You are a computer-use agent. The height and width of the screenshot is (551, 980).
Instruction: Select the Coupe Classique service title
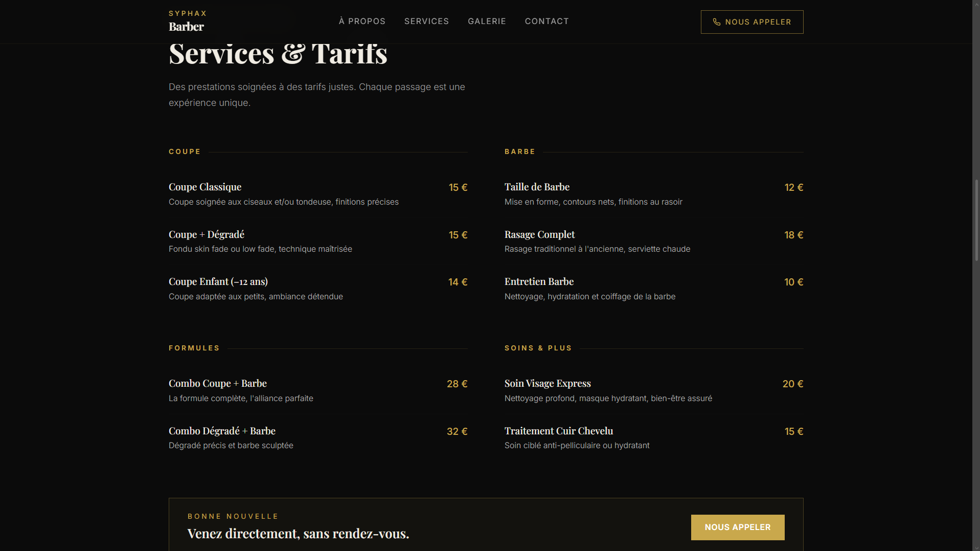click(x=205, y=187)
